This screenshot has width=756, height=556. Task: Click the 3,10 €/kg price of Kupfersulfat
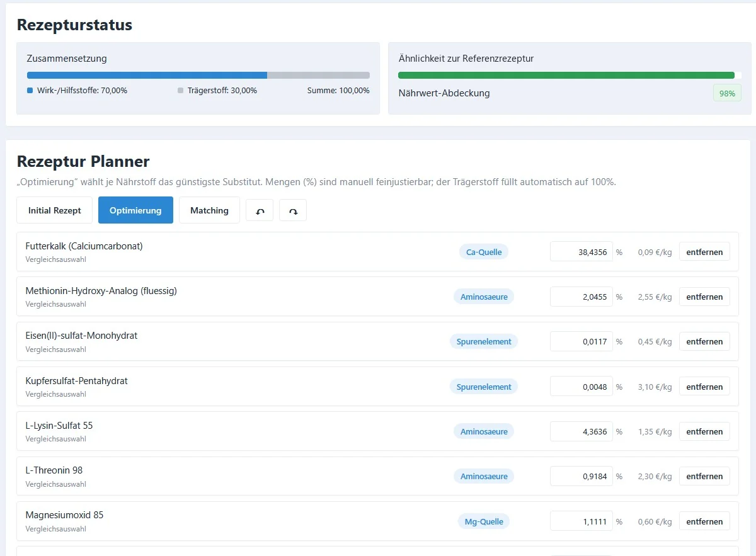point(655,387)
